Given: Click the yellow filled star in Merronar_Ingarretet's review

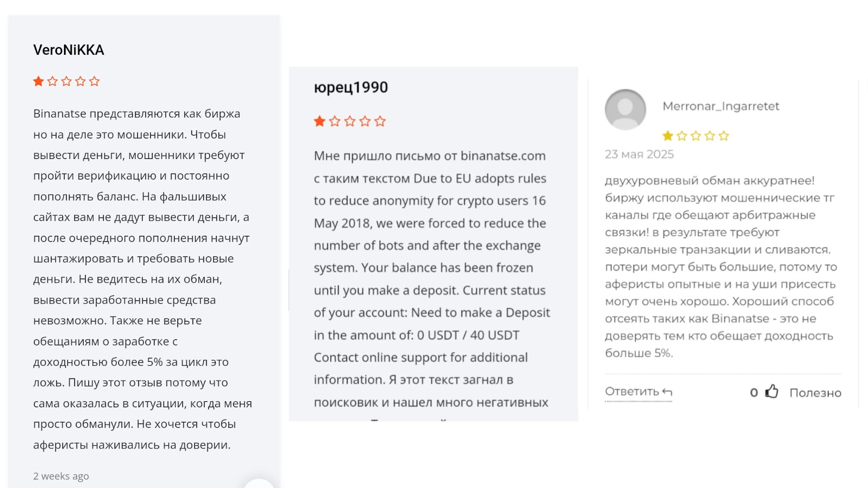Looking at the screenshot, I should click(x=668, y=136).
